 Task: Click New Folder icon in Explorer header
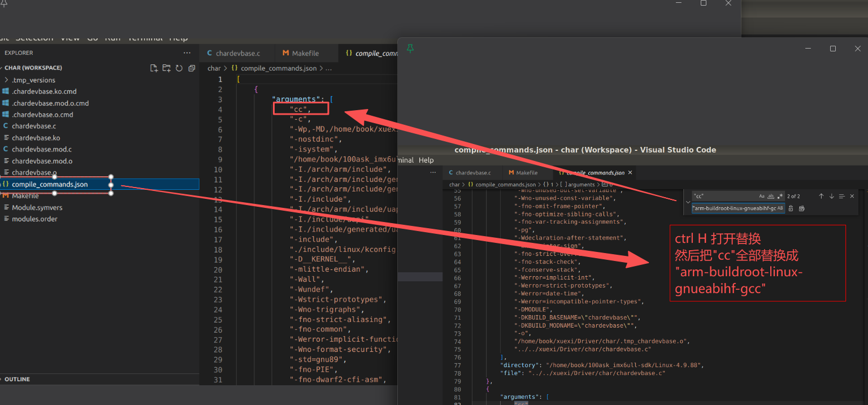(167, 68)
